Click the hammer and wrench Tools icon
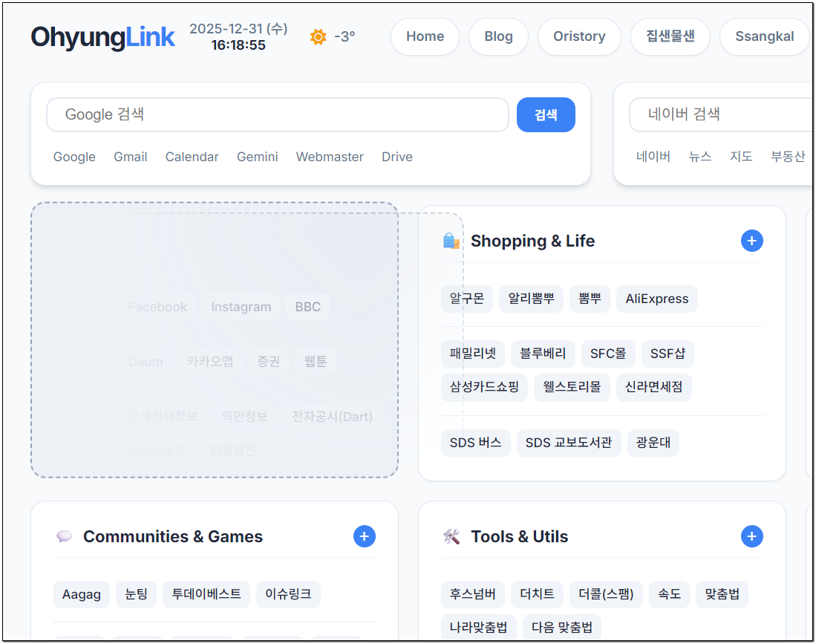Screen dimensions: 816x644 [451, 536]
